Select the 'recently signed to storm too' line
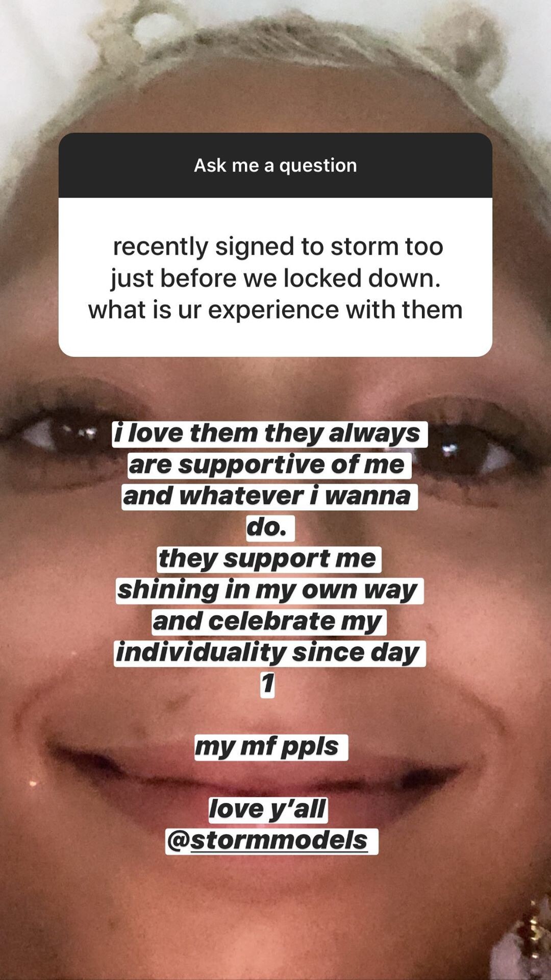 278,247
